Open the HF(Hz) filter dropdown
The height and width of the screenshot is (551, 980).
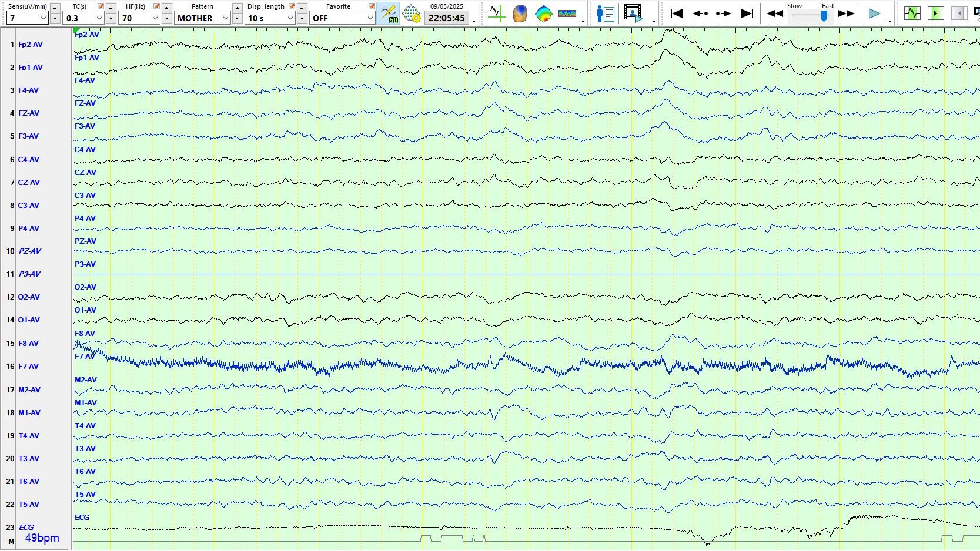pos(140,18)
